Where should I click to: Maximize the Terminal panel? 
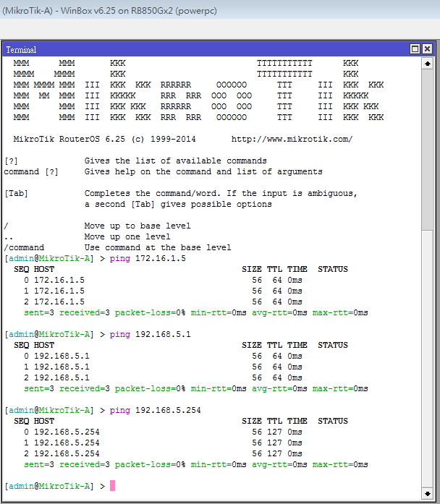(415, 49)
